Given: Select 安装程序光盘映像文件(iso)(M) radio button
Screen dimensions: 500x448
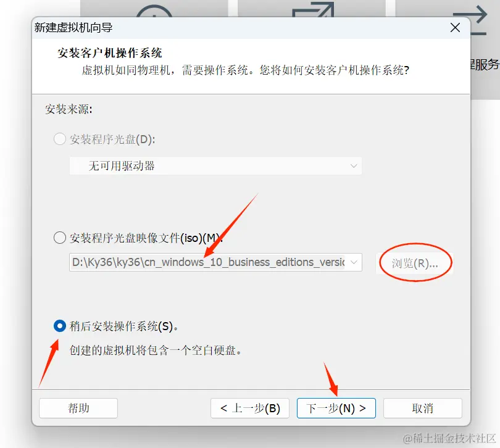Looking at the screenshot, I should coord(60,238).
